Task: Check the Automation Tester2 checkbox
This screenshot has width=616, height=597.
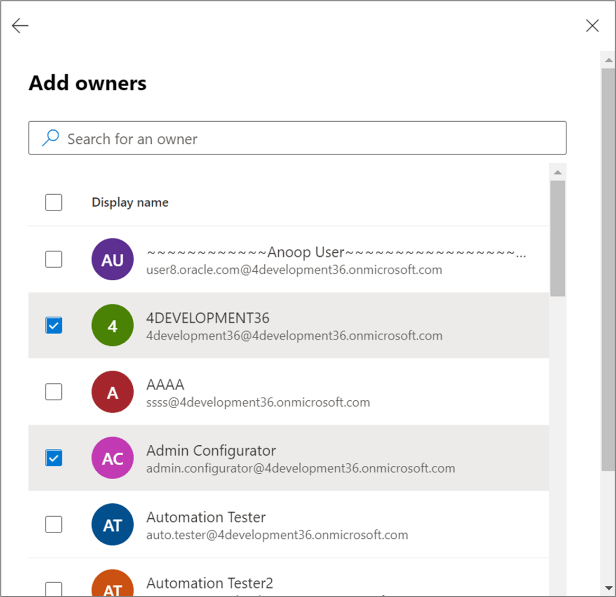Action: coord(53,589)
